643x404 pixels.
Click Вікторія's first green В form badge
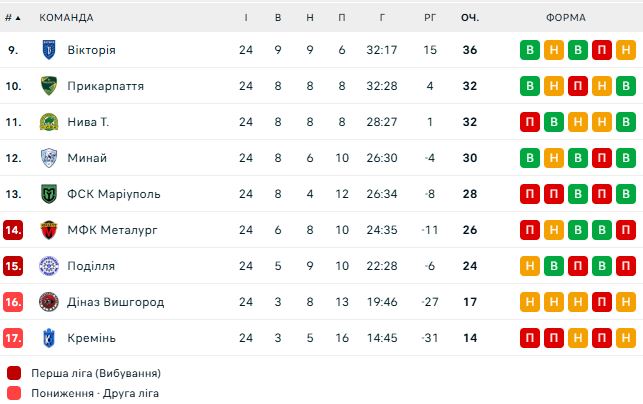click(530, 50)
